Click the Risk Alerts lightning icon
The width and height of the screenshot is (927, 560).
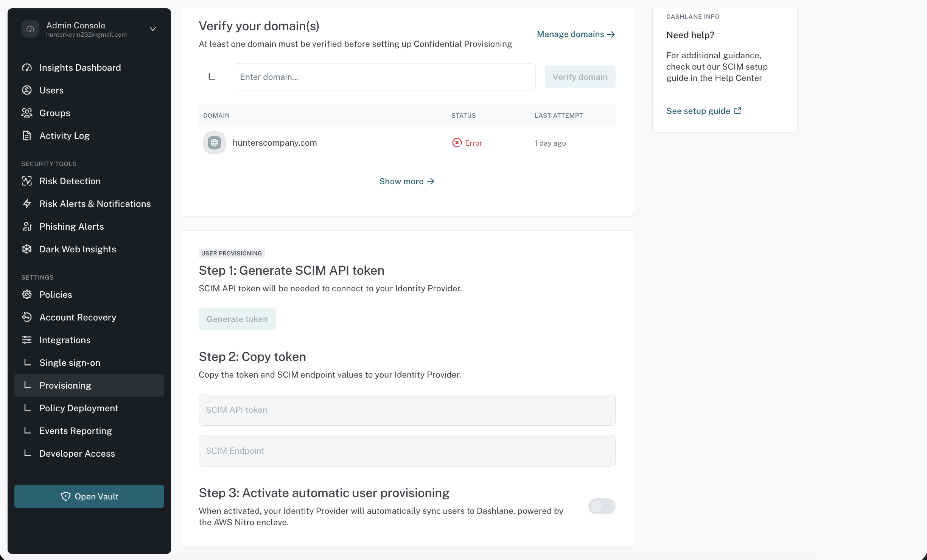27,204
